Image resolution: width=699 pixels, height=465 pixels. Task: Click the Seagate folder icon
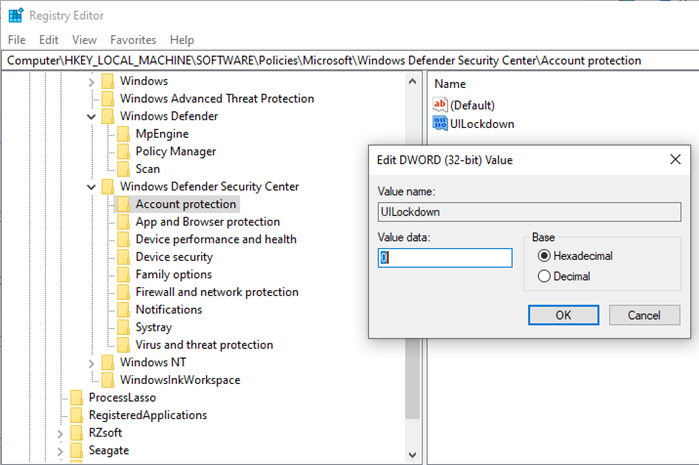click(x=76, y=450)
